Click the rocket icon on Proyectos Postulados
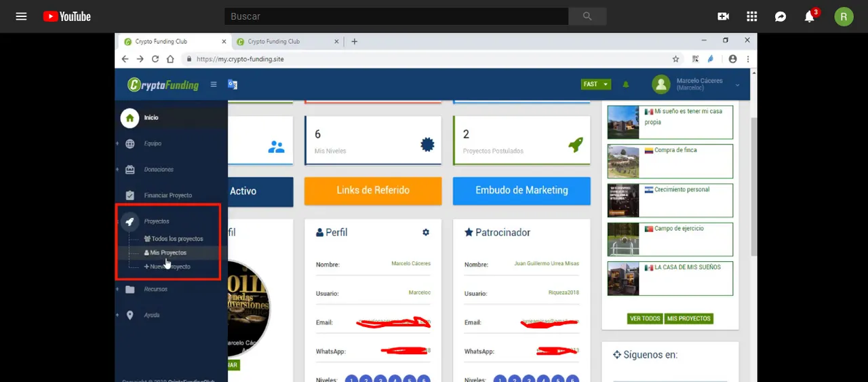The image size is (868, 382). 575,145
